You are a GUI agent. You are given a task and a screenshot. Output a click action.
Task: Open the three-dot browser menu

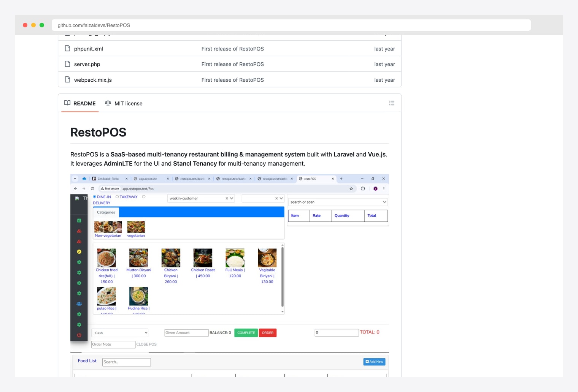coord(384,189)
